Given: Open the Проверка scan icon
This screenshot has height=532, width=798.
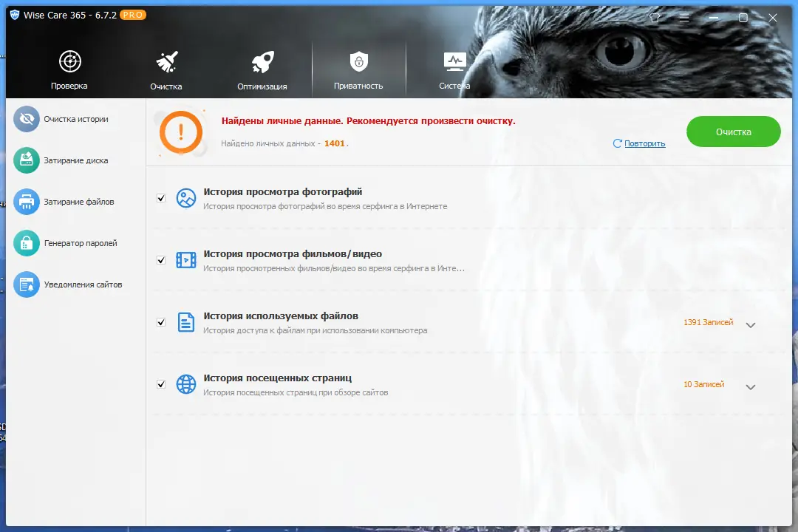Looking at the screenshot, I should [69, 61].
